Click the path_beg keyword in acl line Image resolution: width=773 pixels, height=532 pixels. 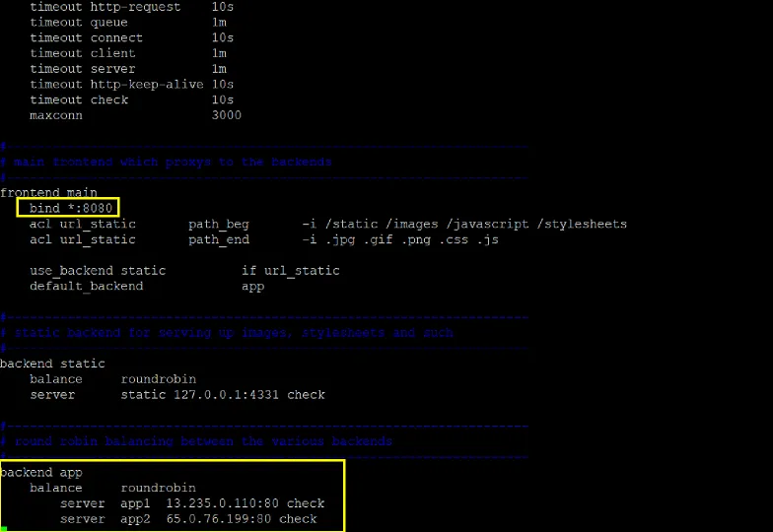[x=219, y=224]
